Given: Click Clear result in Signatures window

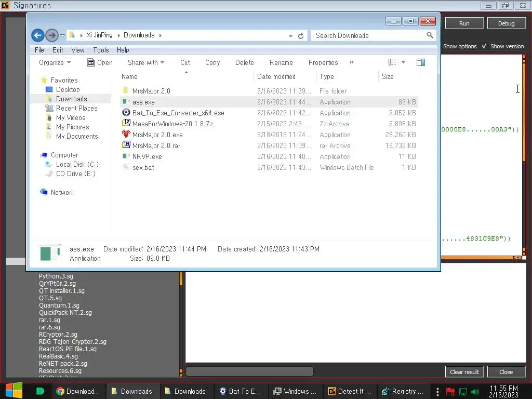Looking at the screenshot, I should click(464, 372).
